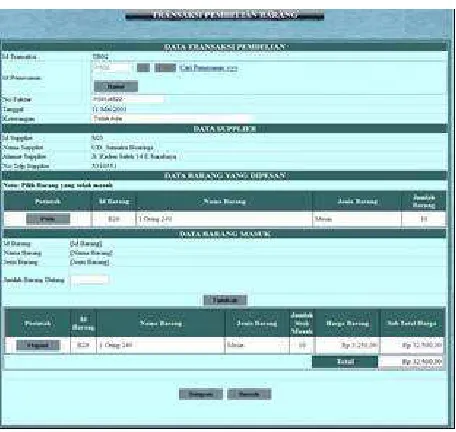The width and height of the screenshot is (456, 432).
Task: Focus the Jumlah Barang Datang input box
Action: pyautogui.click(x=90, y=280)
